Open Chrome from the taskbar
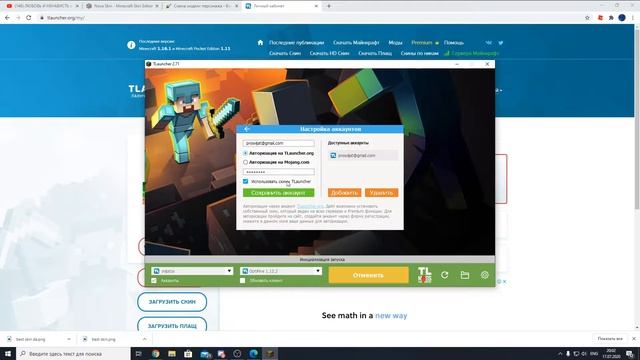The width and height of the screenshot is (640, 360). click(x=156, y=354)
